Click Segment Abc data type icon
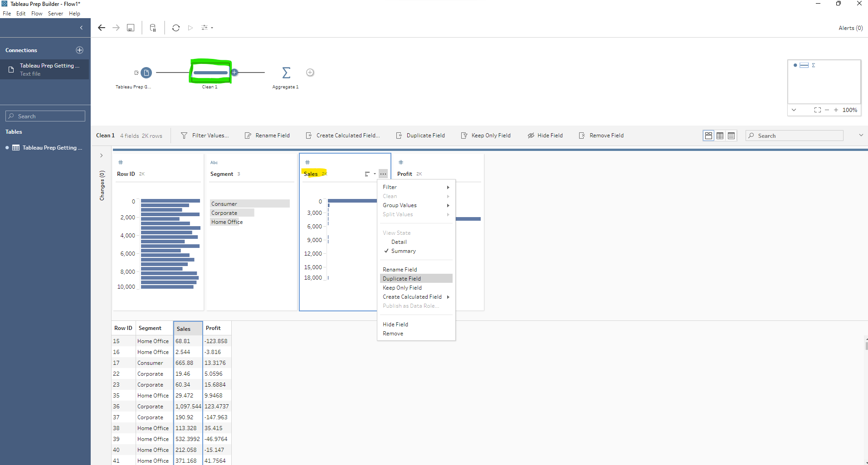Viewport: 868px width, 465px height. tap(214, 162)
